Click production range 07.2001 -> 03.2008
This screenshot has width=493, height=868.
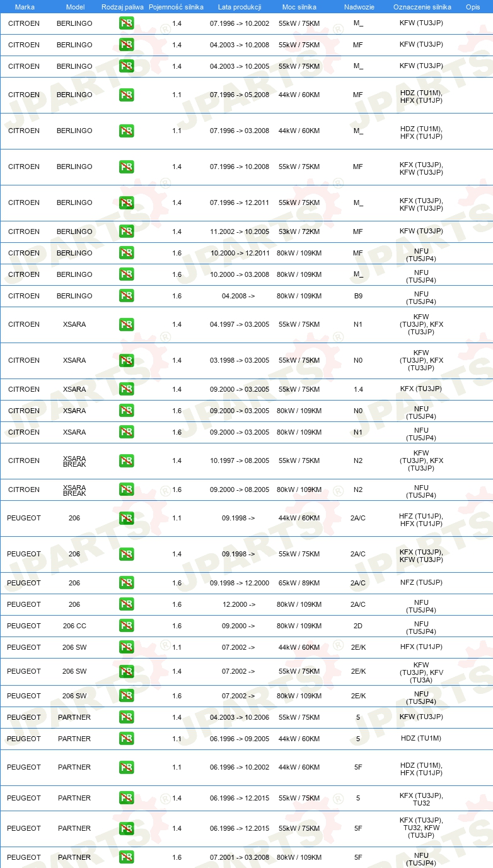[x=239, y=858]
